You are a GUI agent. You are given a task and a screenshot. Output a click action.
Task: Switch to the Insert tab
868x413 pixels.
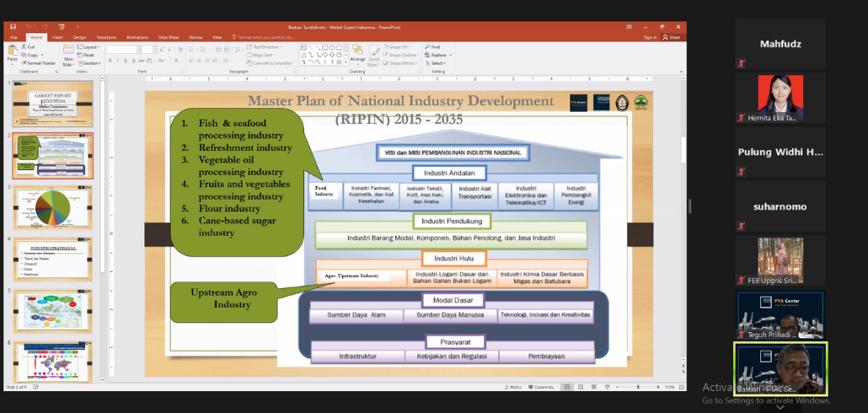click(x=57, y=37)
